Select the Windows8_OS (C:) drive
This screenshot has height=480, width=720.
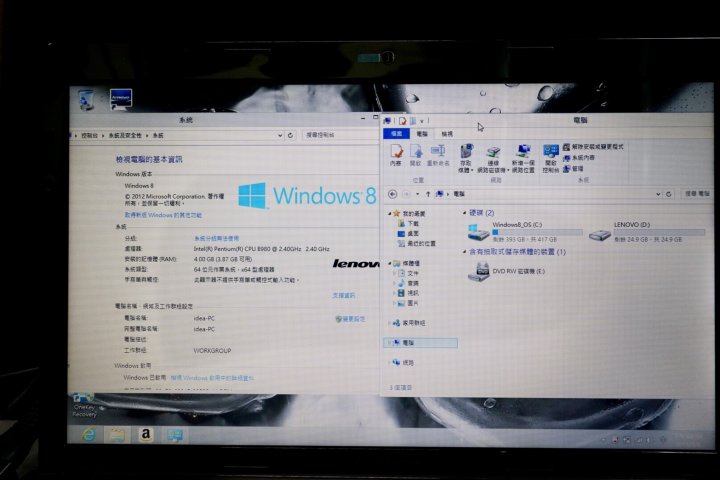coord(523,232)
